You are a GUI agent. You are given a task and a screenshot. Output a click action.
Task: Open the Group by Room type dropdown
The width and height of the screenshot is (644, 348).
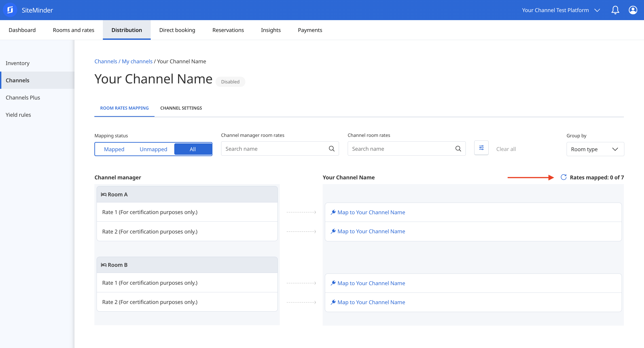[x=595, y=149]
